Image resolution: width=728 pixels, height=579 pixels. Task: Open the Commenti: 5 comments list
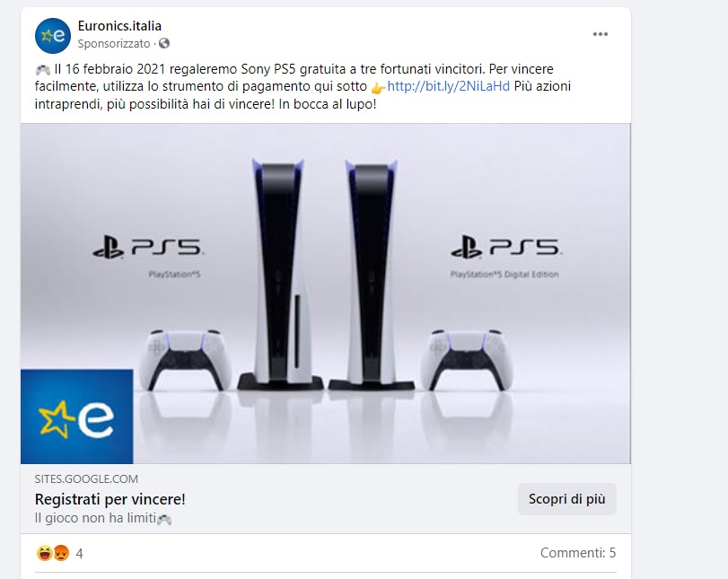click(x=578, y=553)
